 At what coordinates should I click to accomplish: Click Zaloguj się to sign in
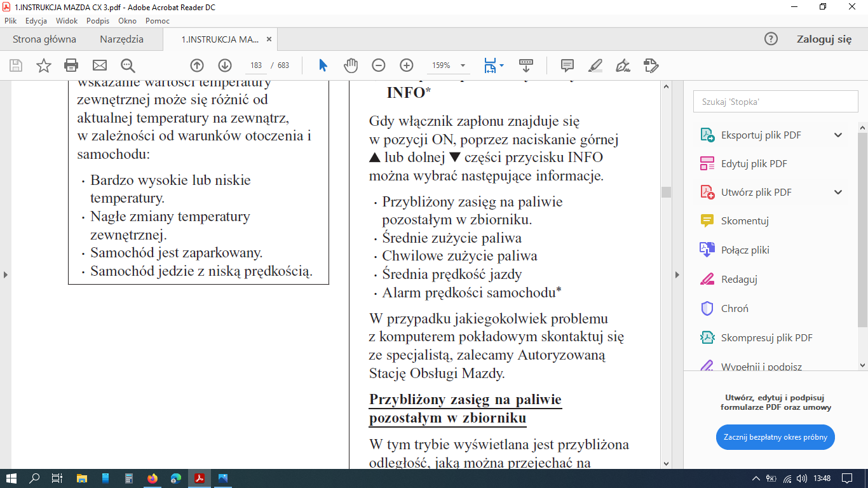click(824, 39)
